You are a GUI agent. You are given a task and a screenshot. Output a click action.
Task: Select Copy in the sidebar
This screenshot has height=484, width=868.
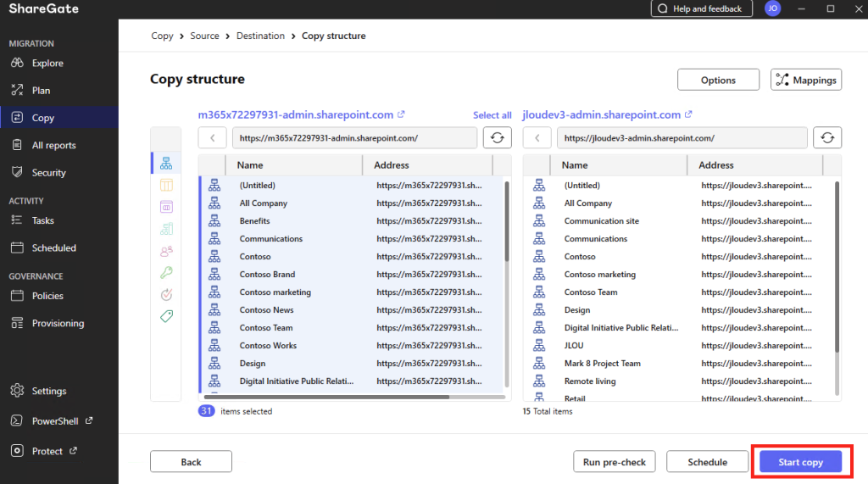tap(59, 118)
